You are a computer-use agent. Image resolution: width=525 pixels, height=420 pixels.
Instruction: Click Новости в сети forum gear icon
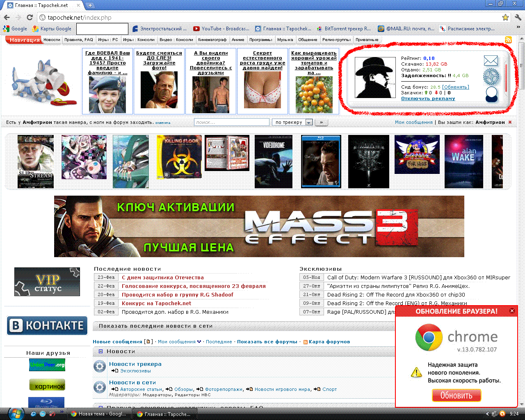[100, 387]
